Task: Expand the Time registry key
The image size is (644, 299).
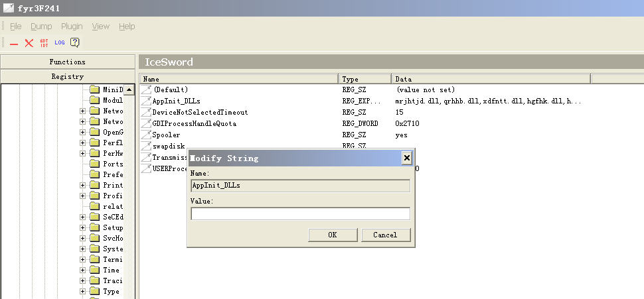Action: click(82, 270)
